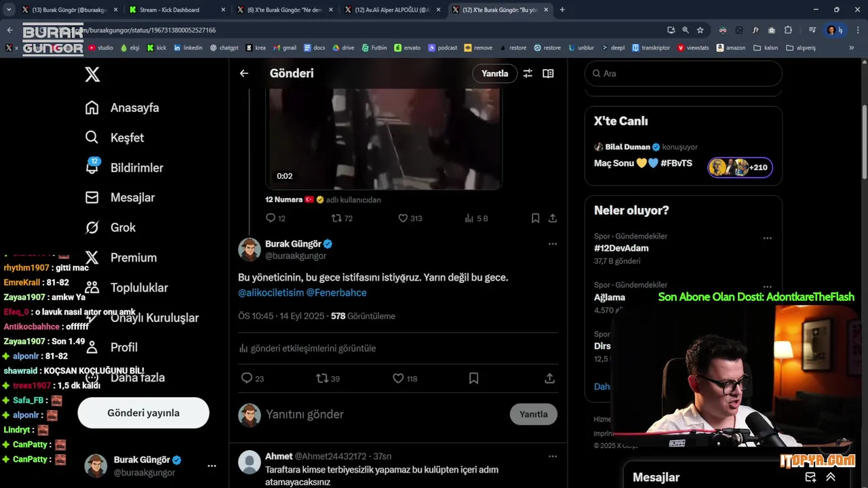Click back arrow next to Gönderi

coord(244,73)
